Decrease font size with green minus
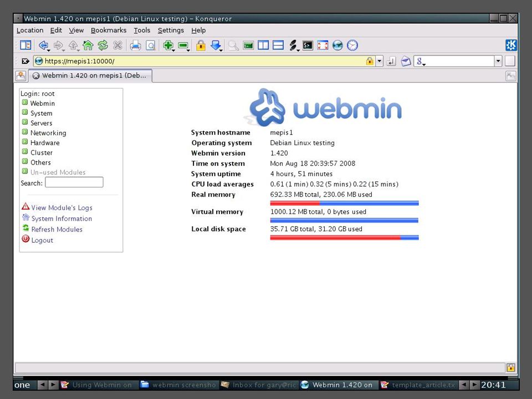This screenshot has width=532, height=399. point(183,45)
